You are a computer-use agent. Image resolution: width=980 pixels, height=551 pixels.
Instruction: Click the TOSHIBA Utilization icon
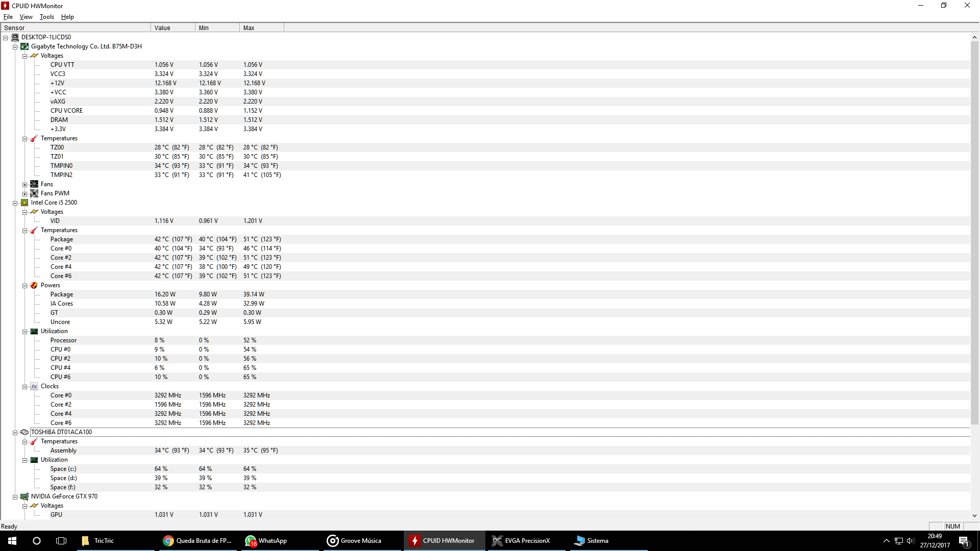[x=34, y=460]
